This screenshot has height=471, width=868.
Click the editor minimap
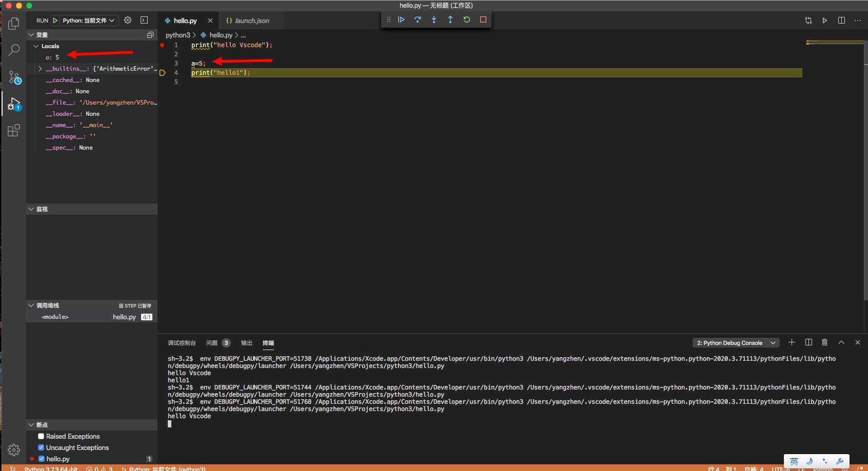coord(834,43)
